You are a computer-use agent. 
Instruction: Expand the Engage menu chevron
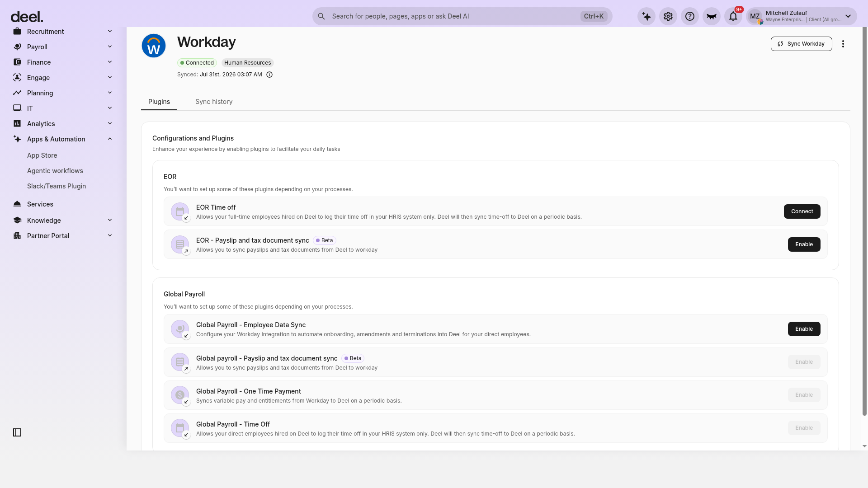coord(110,77)
